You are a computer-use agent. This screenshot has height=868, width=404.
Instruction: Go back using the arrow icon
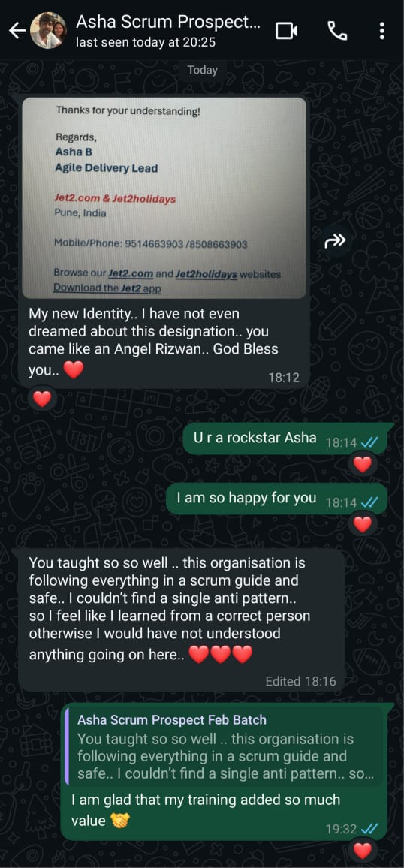pyautogui.click(x=17, y=31)
